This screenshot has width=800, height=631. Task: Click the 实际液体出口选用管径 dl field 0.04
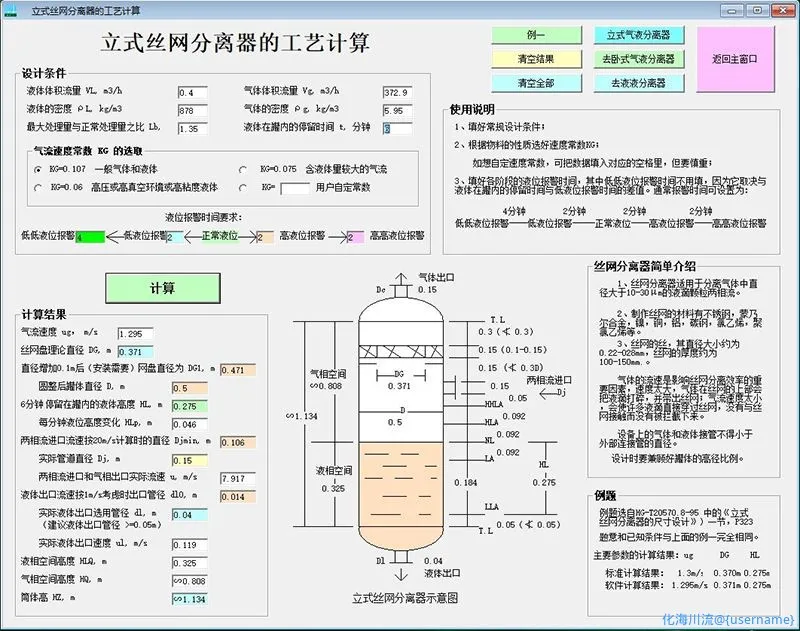pyautogui.click(x=190, y=515)
